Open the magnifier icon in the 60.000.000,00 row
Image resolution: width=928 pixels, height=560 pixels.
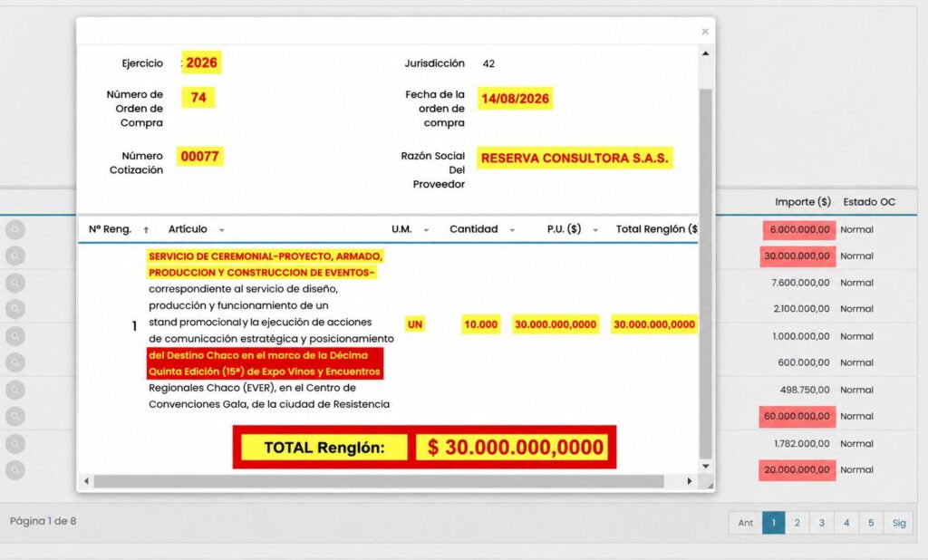click(x=15, y=416)
